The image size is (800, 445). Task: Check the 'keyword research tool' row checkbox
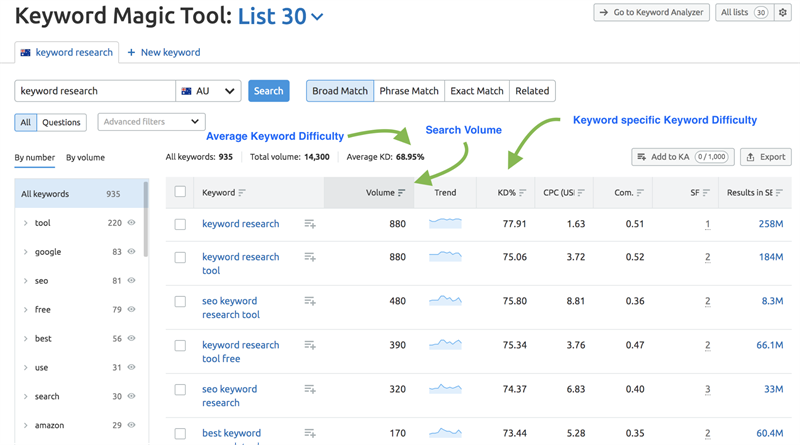coord(180,258)
